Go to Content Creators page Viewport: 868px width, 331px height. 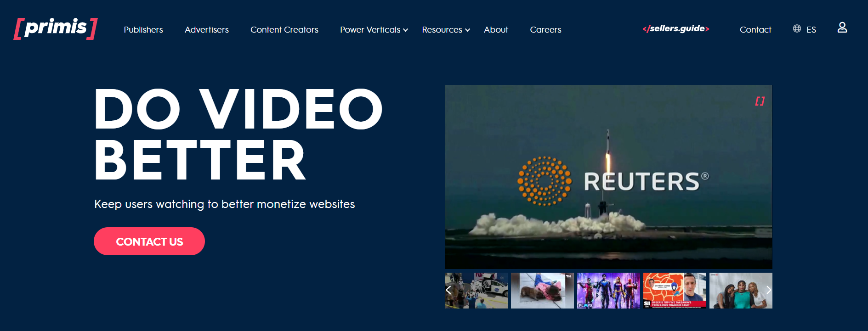tap(284, 30)
